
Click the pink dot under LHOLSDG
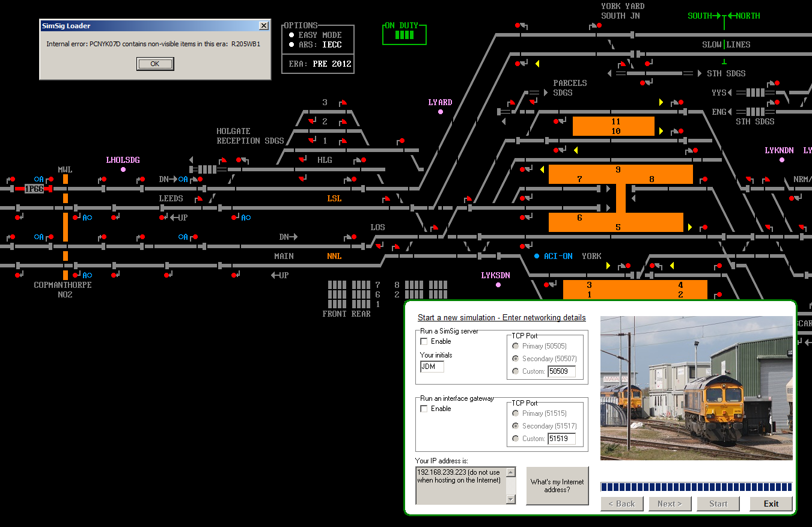[123, 169]
